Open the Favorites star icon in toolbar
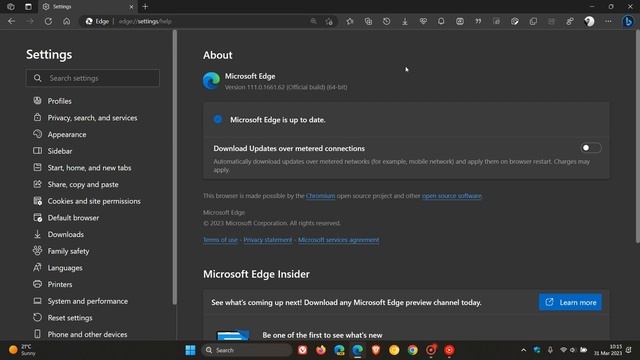 (x=350, y=21)
